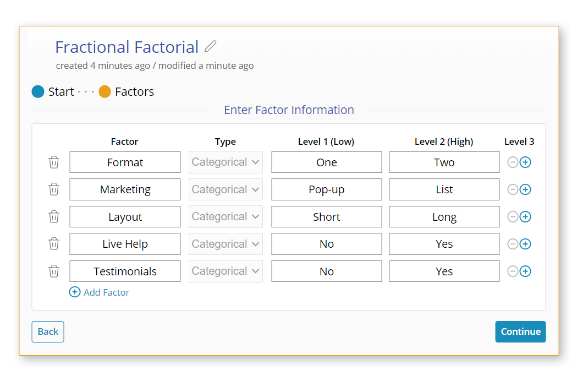
Task: Expand Categorical dropdown for Layout
Action: (226, 217)
